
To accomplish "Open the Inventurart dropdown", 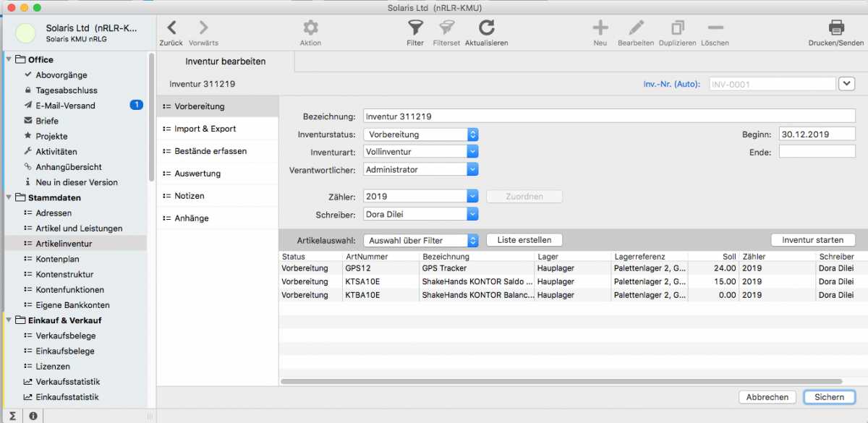I will (472, 152).
